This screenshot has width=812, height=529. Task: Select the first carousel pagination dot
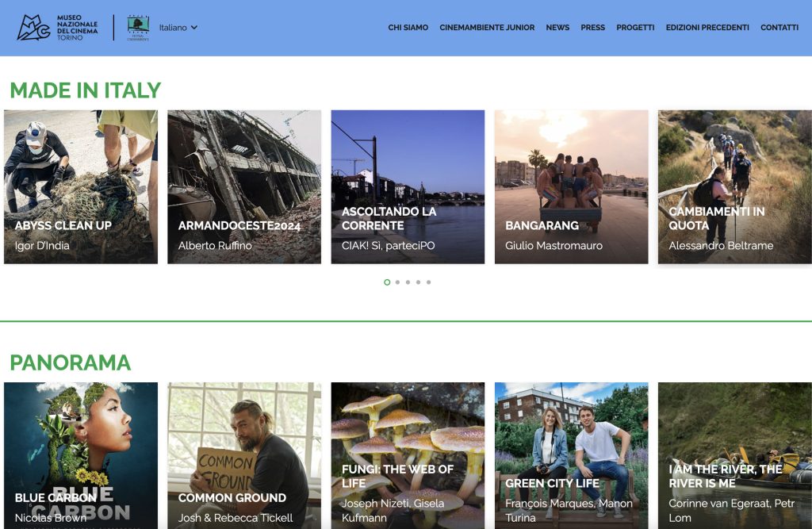387,282
